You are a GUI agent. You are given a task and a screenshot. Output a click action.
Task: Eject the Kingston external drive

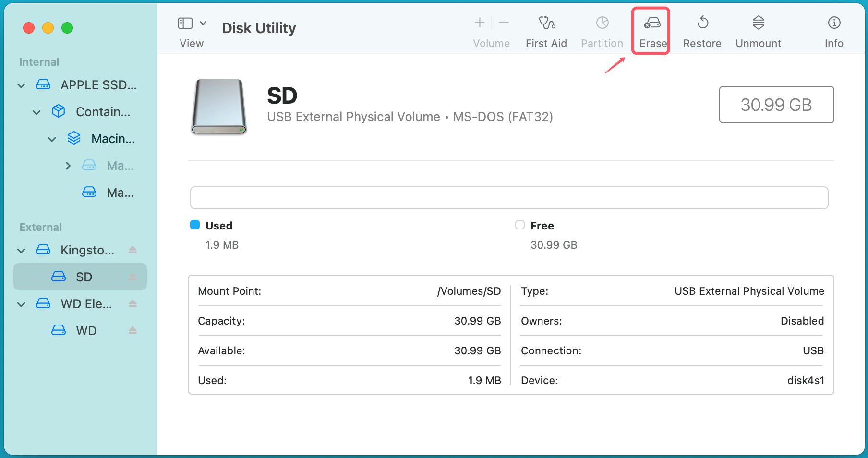[133, 250]
